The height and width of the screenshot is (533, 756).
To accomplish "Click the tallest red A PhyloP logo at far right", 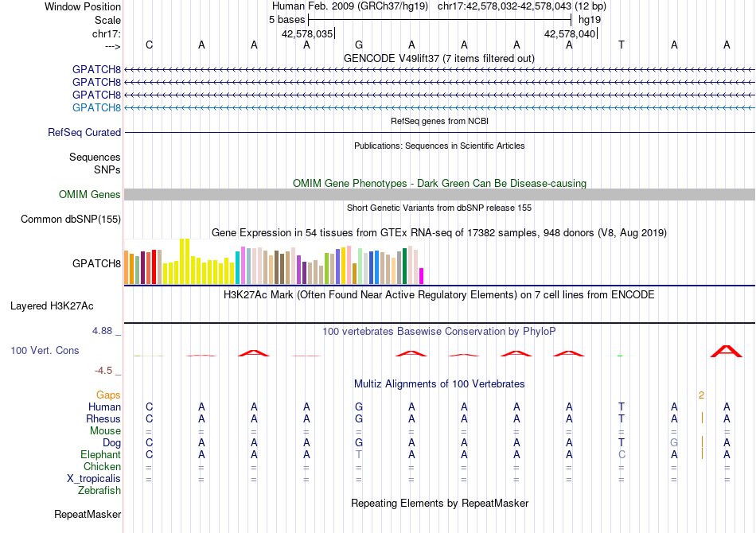I will pyautogui.click(x=727, y=351).
